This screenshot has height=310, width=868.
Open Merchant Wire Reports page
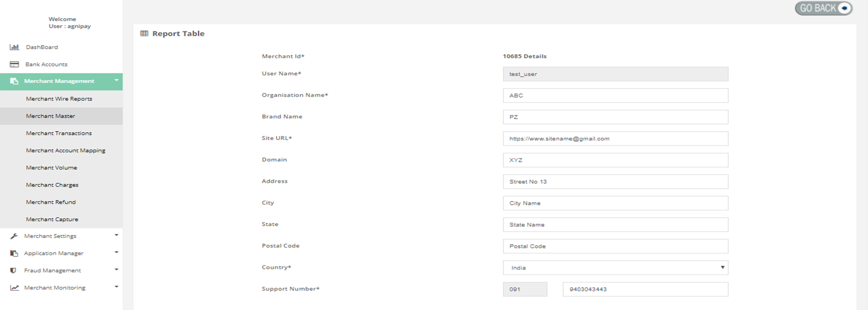point(59,99)
